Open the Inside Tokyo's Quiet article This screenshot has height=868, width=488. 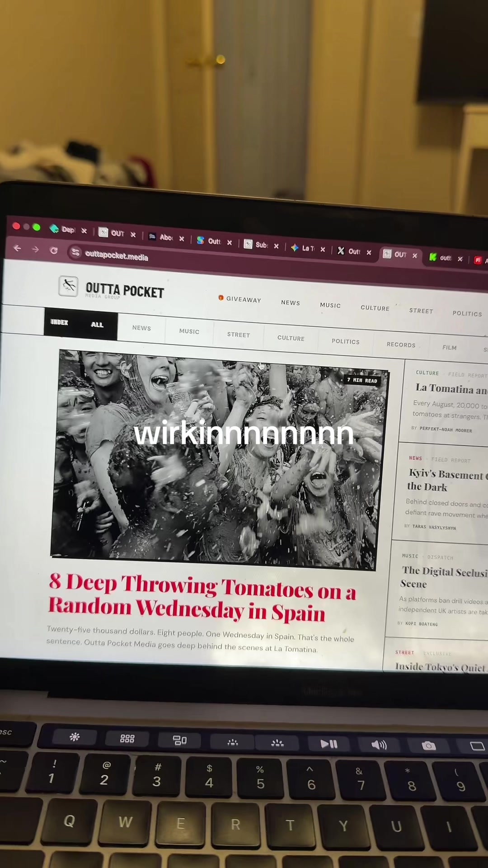[x=441, y=667]
